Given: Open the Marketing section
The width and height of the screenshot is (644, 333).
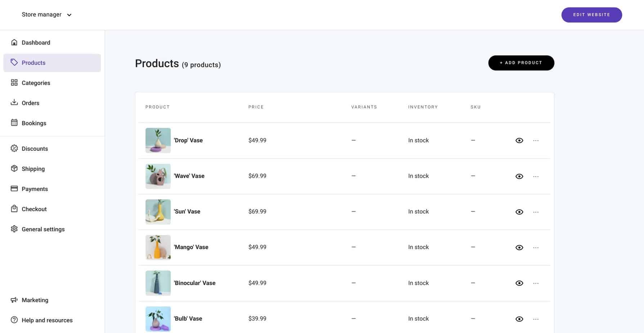Looking at the screenshot, I should [52, 300].
